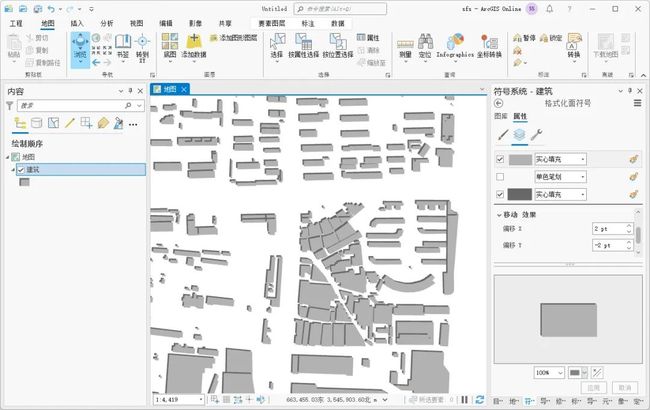Pause map drawing in status bar

coord(465,400)
